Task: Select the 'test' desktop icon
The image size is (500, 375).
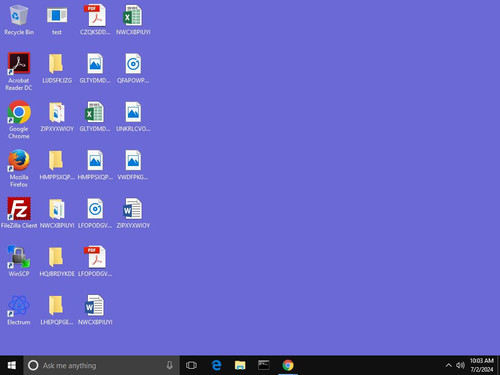Action: pos(57,20)
